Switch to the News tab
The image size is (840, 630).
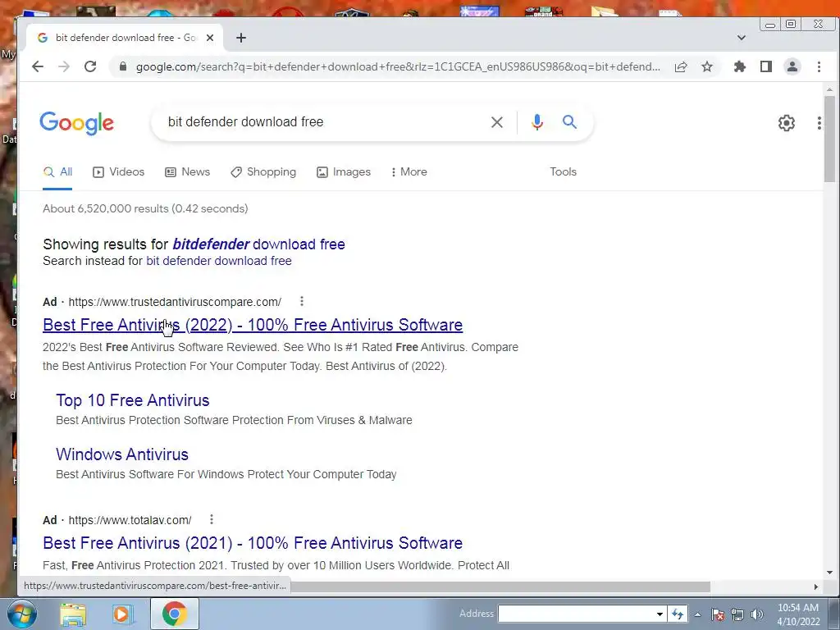pyautogui.click(x=188, y=172)
